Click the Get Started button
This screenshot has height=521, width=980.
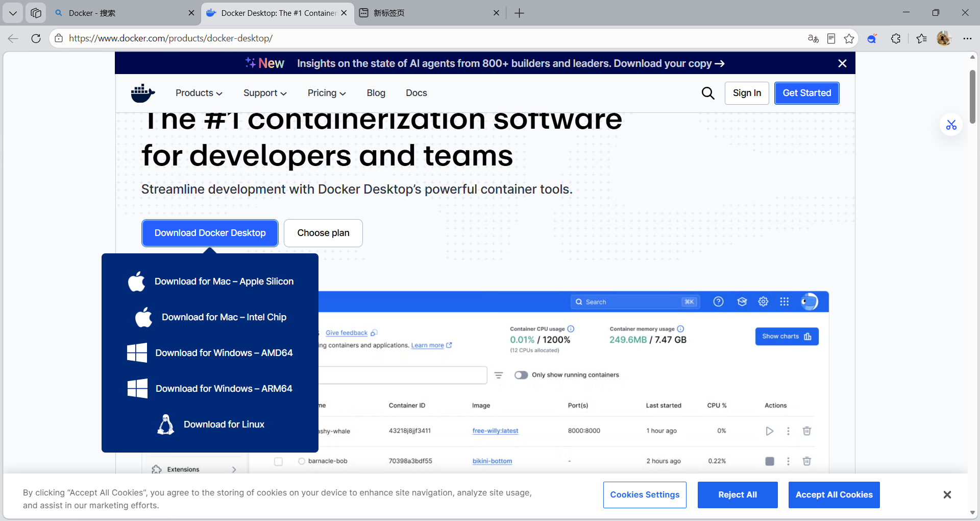807,93
